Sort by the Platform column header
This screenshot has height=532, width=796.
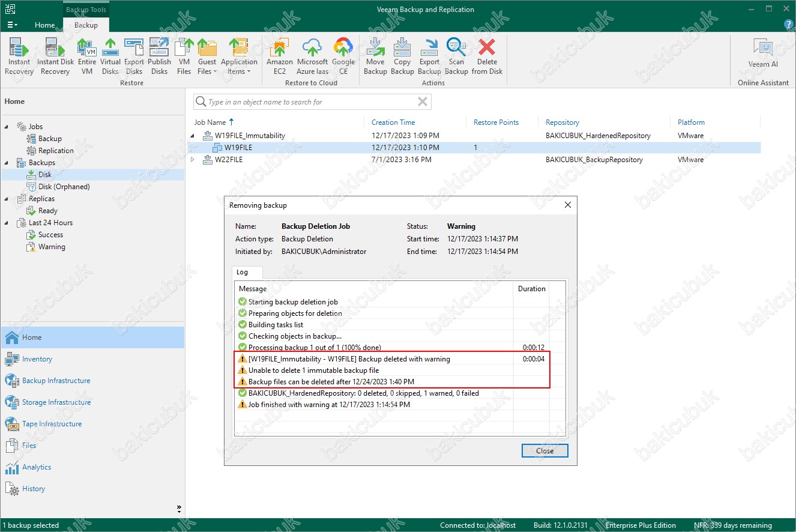point(691,122)
